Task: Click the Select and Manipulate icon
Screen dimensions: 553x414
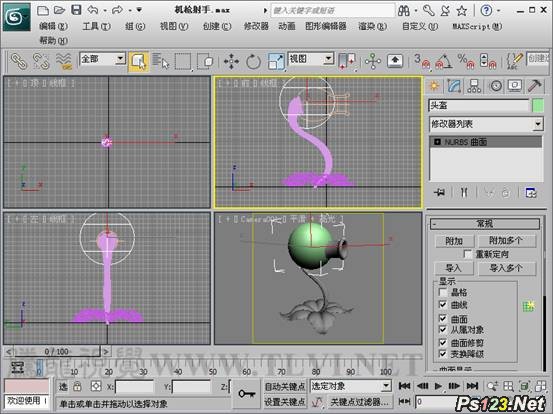Action: (x=373, y=62)
